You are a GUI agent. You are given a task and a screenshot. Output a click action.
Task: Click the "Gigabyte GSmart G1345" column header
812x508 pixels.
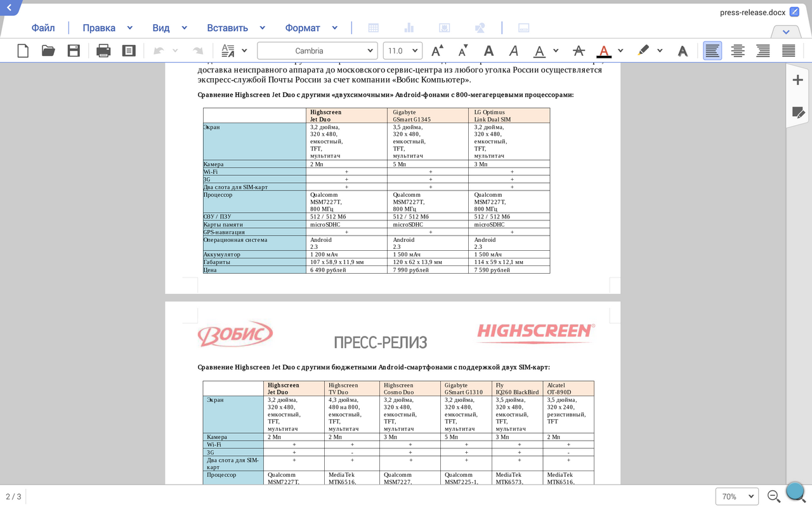click(x=428, y=116)
